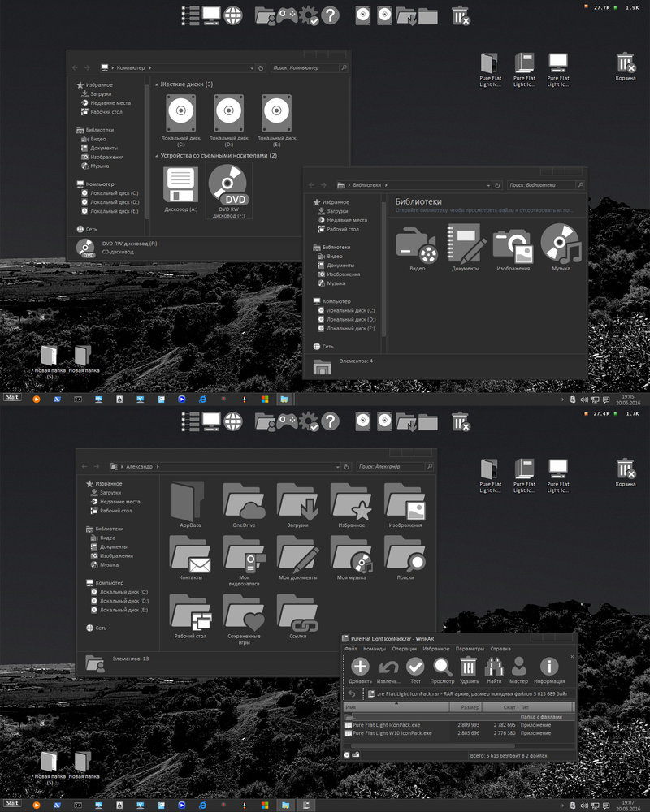Run the Тест archive tool in WinRAR
Screen dimensions: 650x812
(414, 667)
